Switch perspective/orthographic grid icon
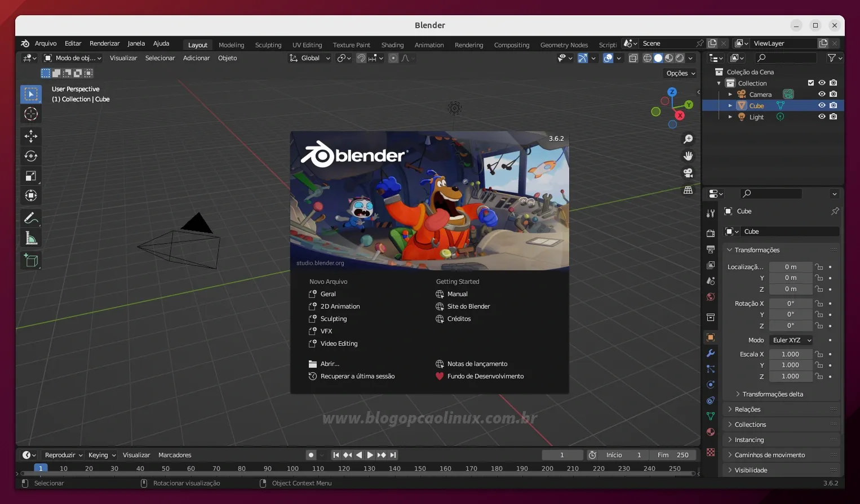 click(x=688, y=190)
